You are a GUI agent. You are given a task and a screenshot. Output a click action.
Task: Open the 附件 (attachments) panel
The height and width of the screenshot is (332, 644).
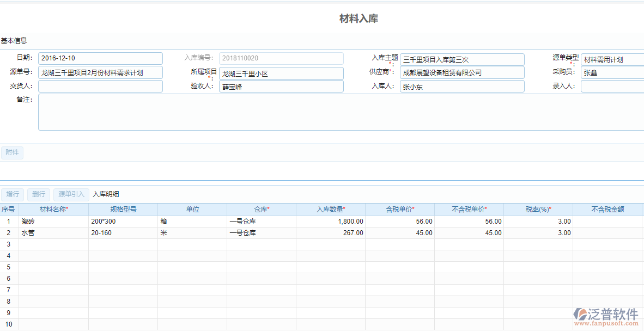pyautogui.click(x=12, y=152)
